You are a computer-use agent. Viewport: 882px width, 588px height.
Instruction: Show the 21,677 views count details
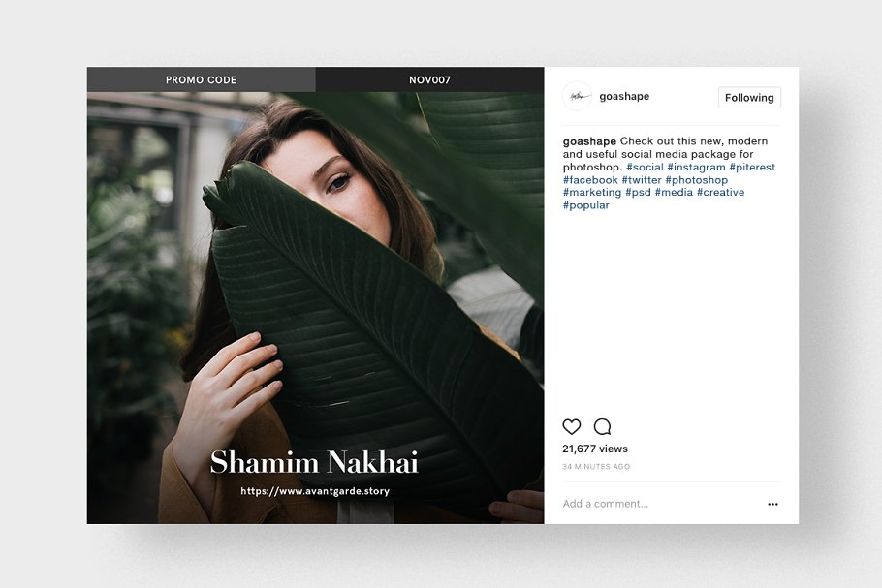(x=595, y=449)
